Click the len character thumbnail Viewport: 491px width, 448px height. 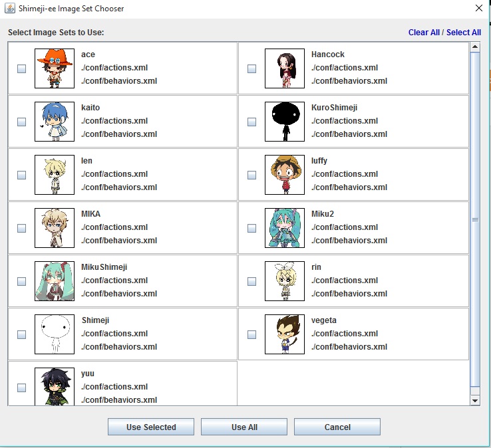pyautogui.click(x=55, y=175)
